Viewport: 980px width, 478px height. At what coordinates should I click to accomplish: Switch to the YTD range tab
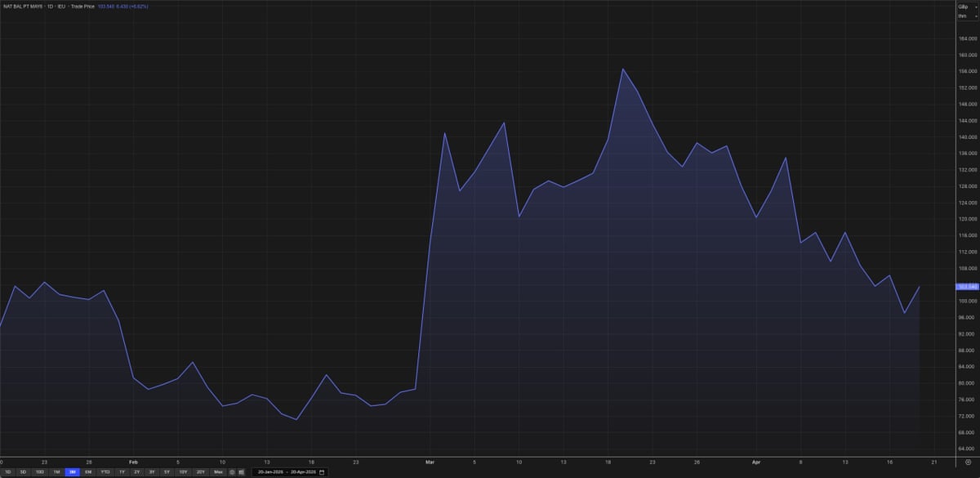pyautogui.click(x=105, y=471)
